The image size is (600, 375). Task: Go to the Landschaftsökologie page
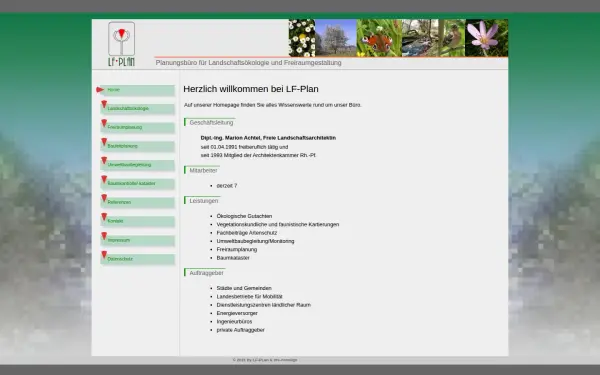(x=137, y=109)
